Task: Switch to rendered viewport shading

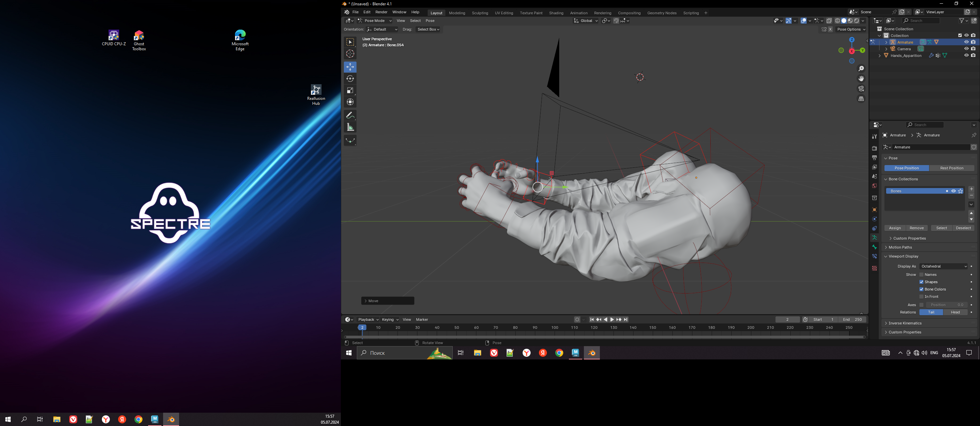Action: tap(857, 21)
